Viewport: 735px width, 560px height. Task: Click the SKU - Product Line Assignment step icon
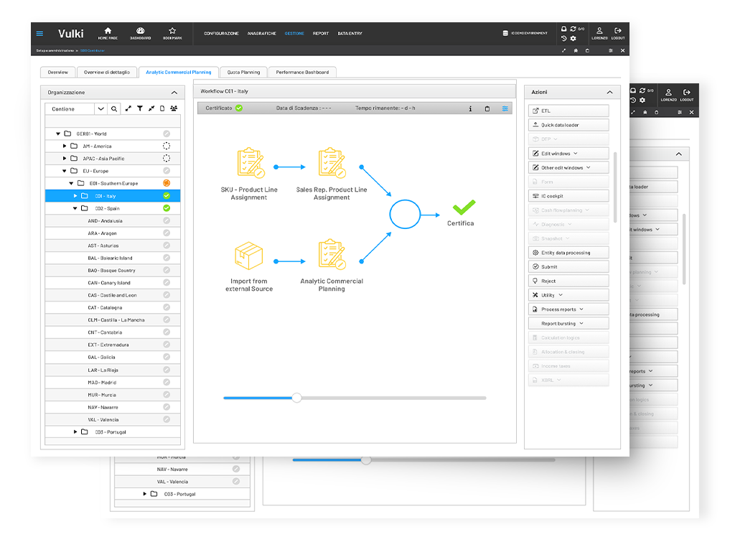[251, 163]
